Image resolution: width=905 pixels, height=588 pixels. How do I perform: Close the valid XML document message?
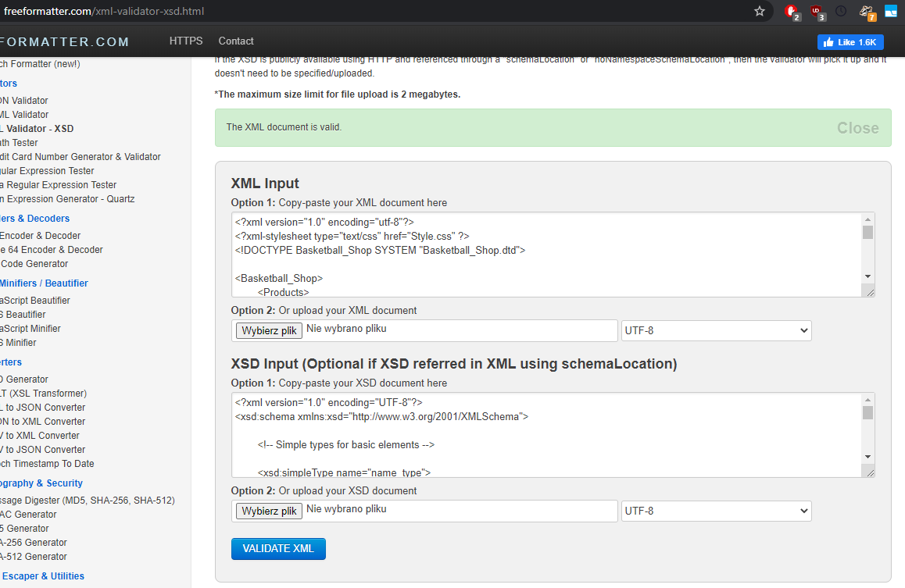857,128
